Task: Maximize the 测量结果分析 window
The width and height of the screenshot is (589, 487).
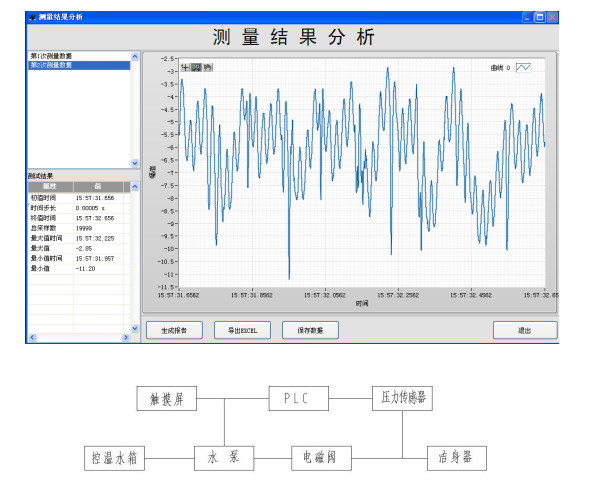Action: [x=540, y=17]
